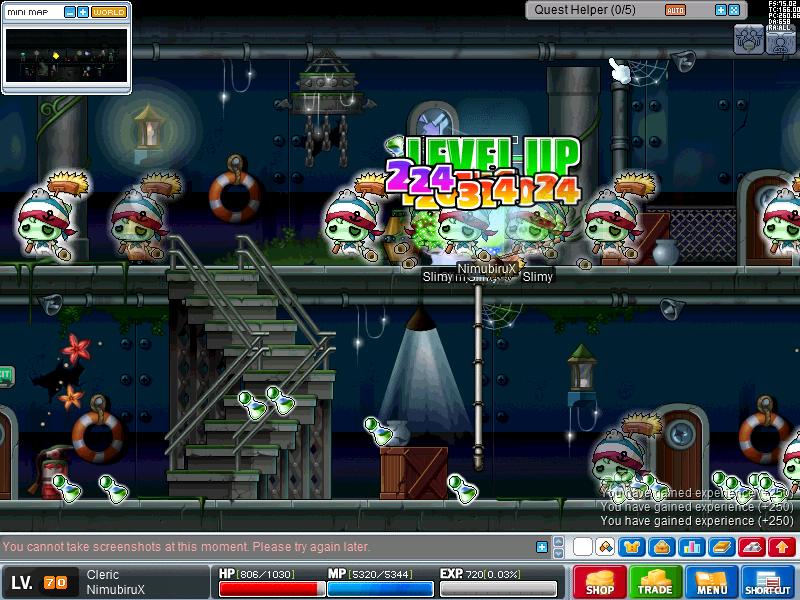The image size is (800, 600).
Task: Minimize the mini map panel
Action: (x=70, y=12)
